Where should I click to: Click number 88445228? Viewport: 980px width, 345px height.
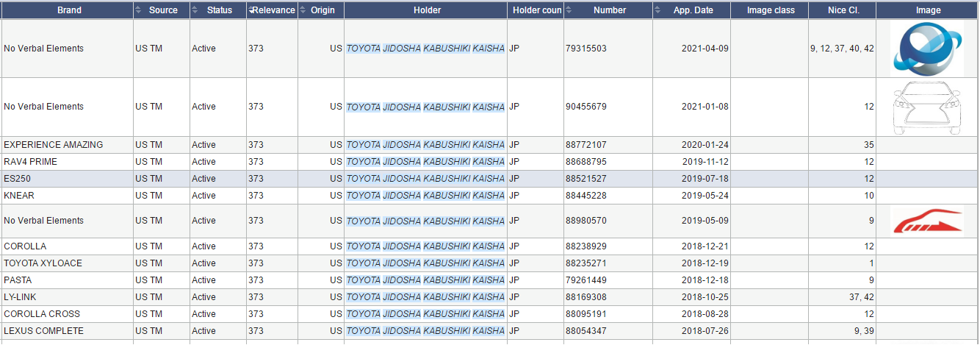(586, 196)
